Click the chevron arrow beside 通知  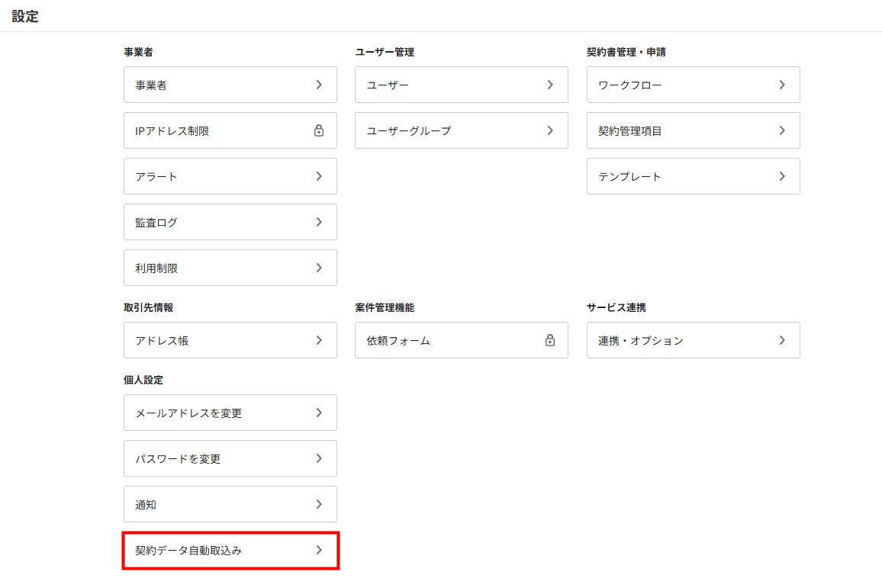point(319,504)
